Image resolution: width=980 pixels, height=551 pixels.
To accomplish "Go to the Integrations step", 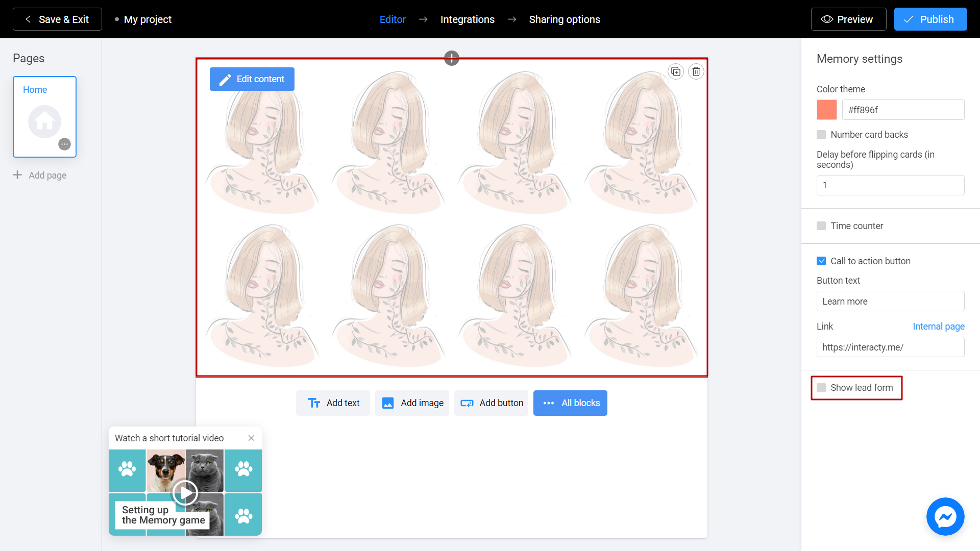I will tap(467, 19).
